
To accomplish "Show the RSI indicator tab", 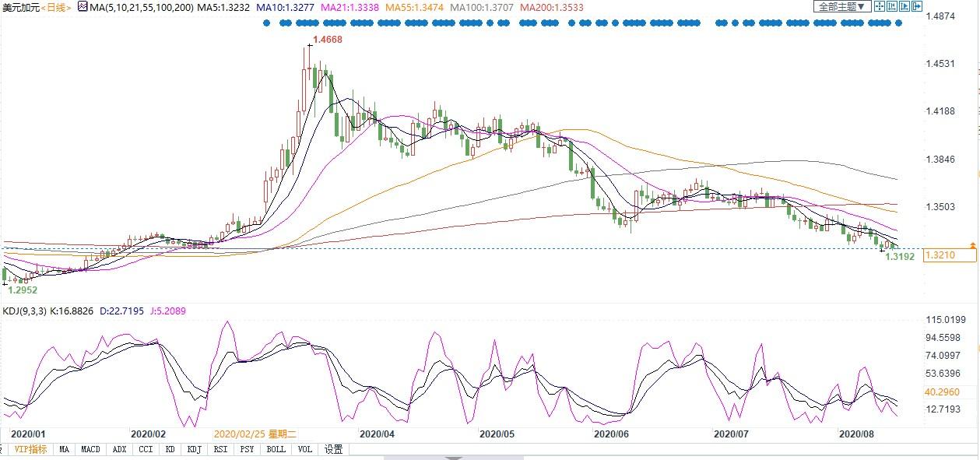I will 221,449.
